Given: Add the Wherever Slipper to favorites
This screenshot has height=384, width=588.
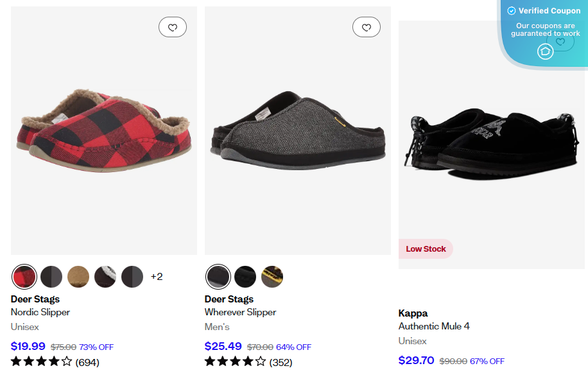Looking at the screenshot, I should pyautogui.click(x=366, y=26).
